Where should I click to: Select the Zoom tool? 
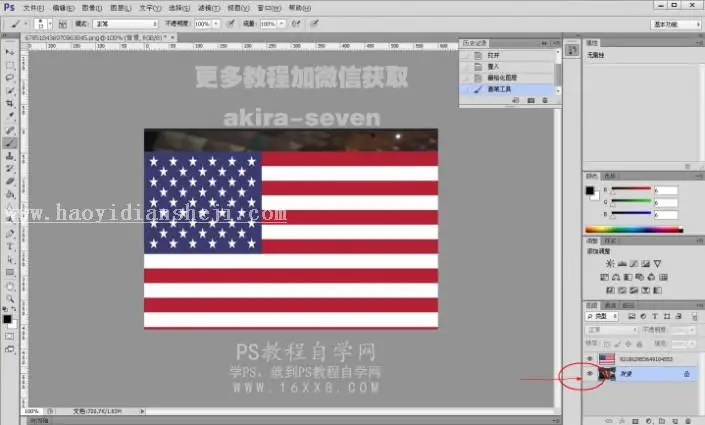pos(9,299)
